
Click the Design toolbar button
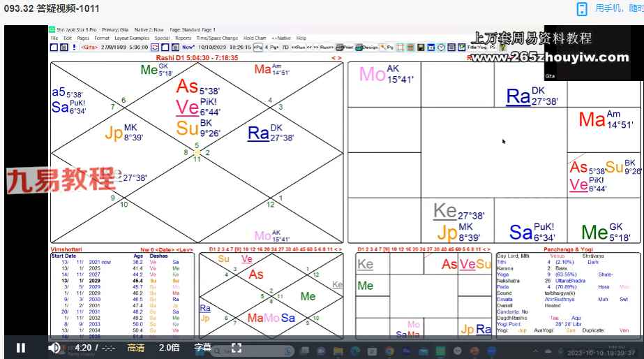366,47
